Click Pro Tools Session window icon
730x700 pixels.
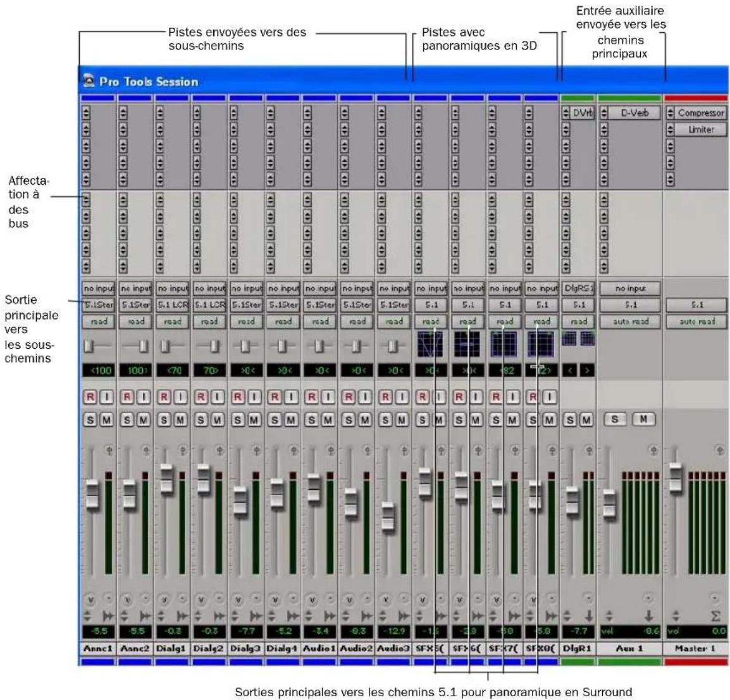click(x=89, y=80)
